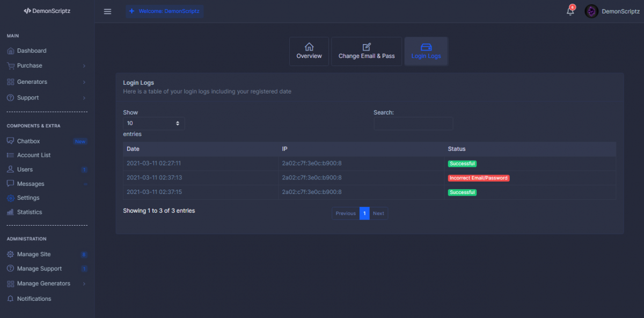Toggle the hamburger sidebar menu
Screen dimensions: 644x318
107,11
